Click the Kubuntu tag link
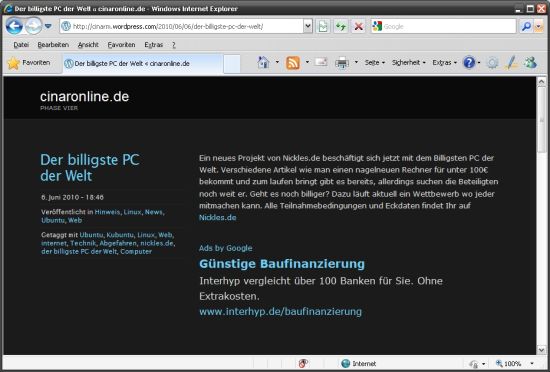The height and width of the screenshot is (372, 550). 120,235
